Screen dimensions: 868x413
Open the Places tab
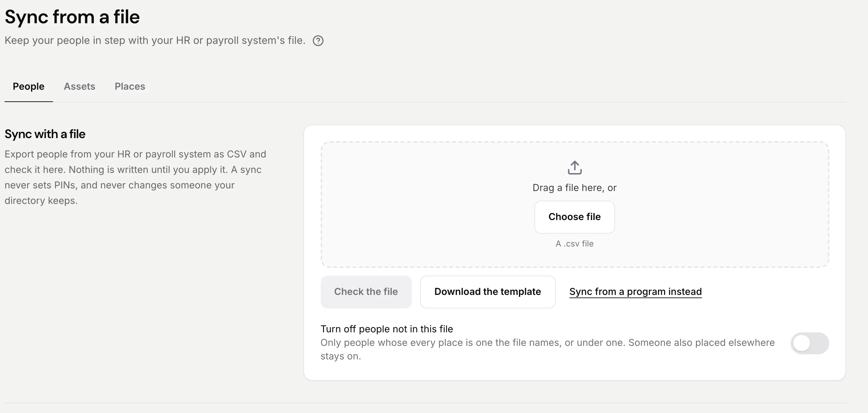(x=130, y=86)
